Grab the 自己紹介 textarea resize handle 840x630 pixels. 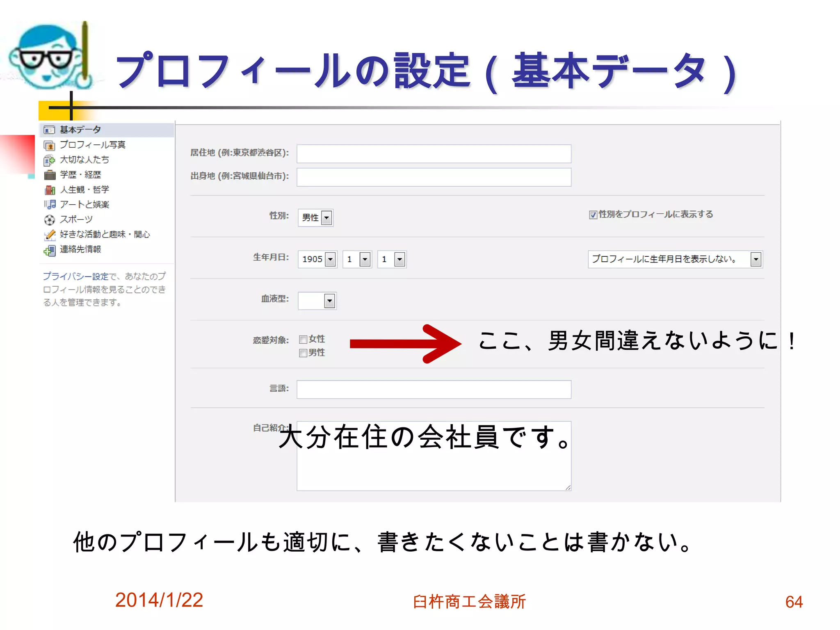pyautogui.click(x=568, y=488)
